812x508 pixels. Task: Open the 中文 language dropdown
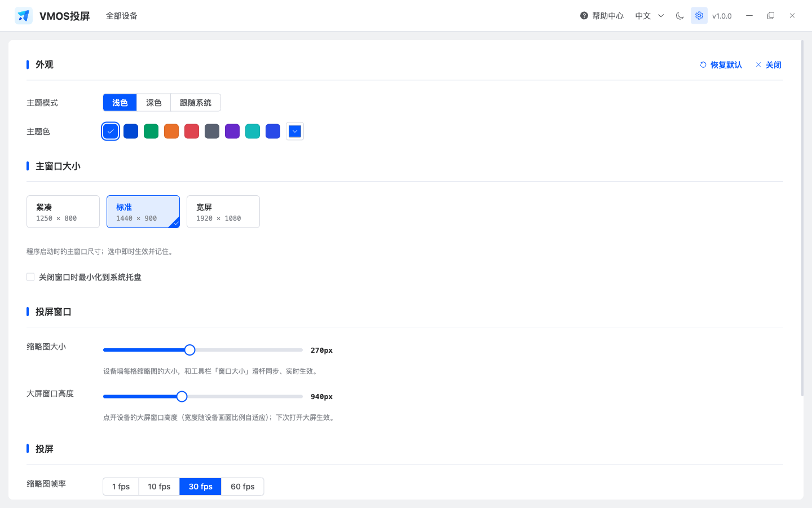650,16
